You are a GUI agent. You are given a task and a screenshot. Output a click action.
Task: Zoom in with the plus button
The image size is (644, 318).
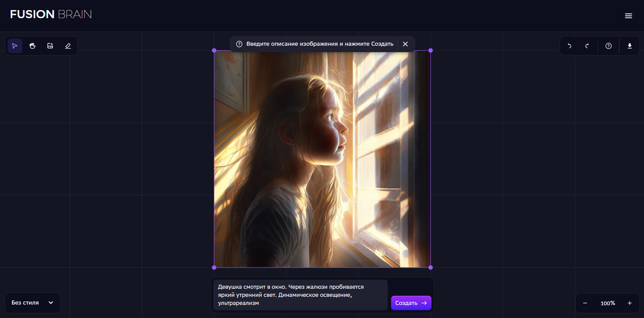[630, 303]
